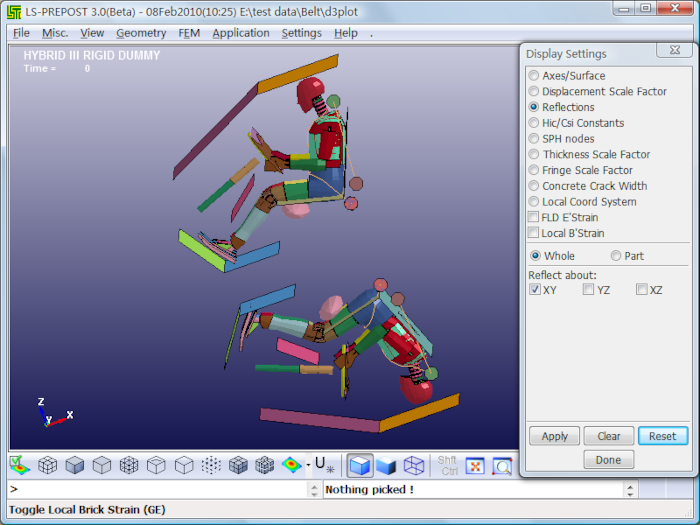Click the red X fit-view icon
700x525 pixels.
click(475, 465)
